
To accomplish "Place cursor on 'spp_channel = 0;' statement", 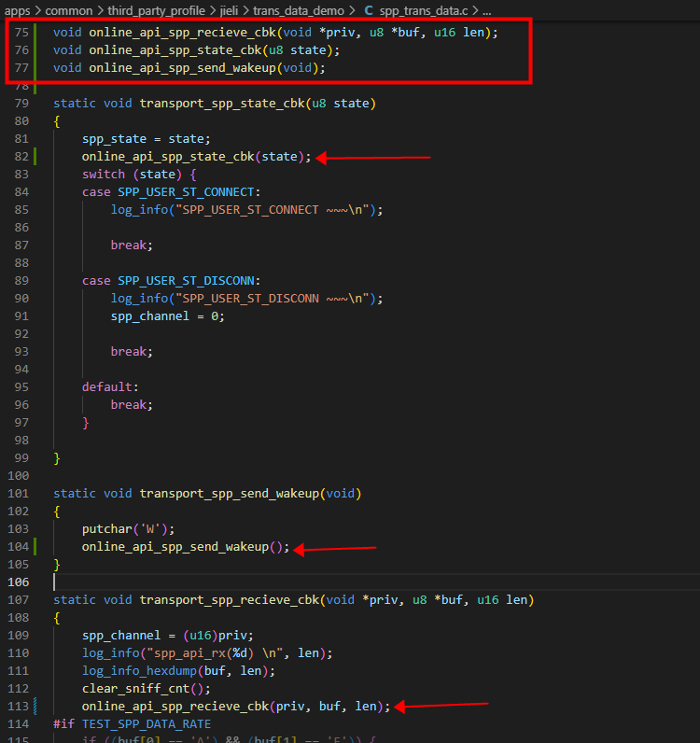I will click(x=167, y=316).
